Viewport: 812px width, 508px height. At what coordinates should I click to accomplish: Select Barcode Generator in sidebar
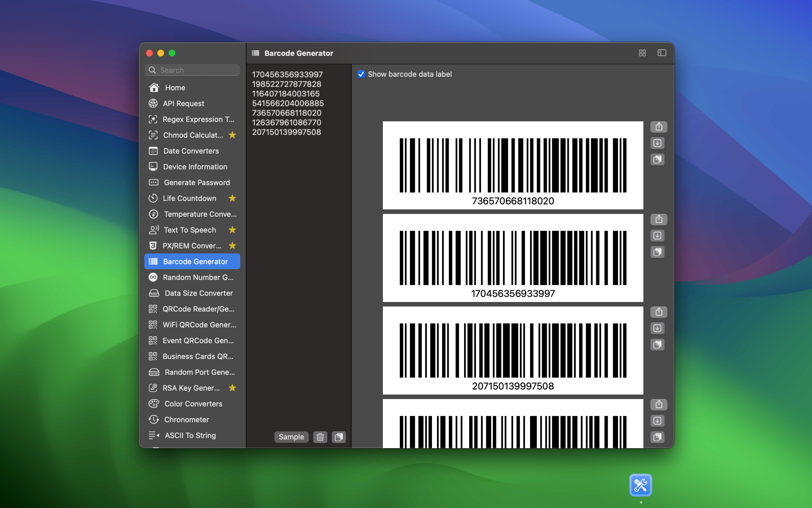pos(192,261)
